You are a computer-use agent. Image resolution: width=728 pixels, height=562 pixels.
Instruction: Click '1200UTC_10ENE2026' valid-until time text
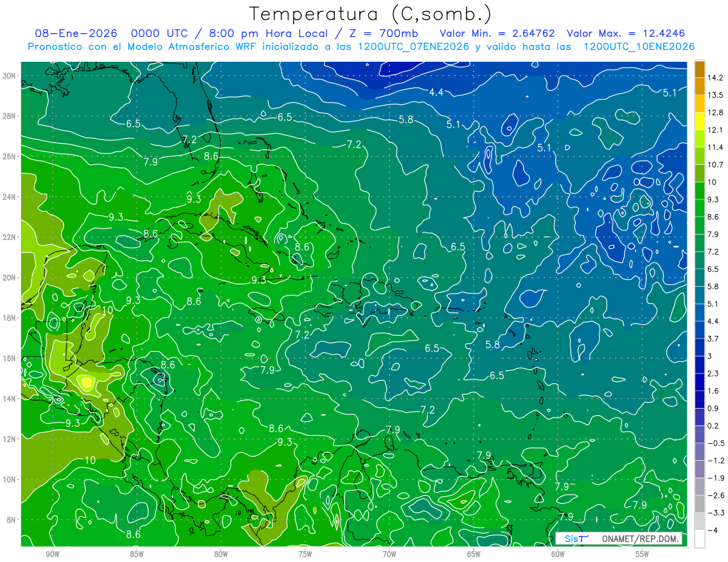(x=639, y=47)
